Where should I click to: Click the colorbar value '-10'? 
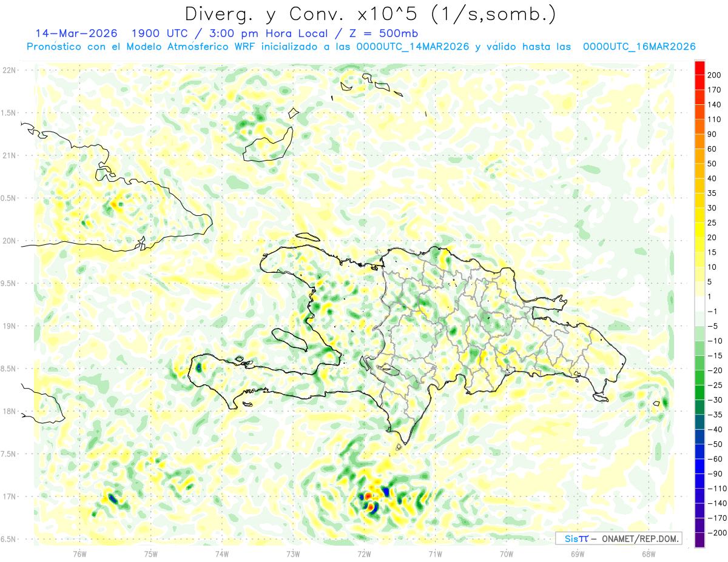pyautogui.click(x=715, y=341)
